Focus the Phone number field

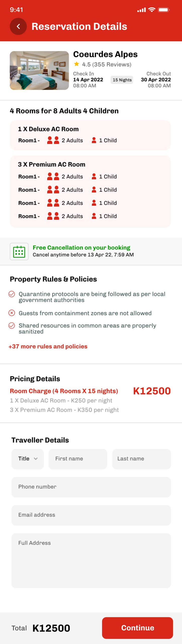point(91,487)
